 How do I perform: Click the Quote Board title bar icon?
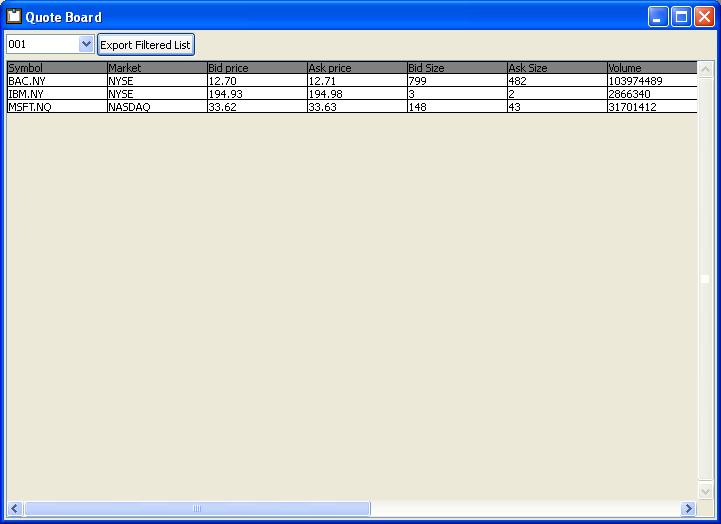coord(14,16)
